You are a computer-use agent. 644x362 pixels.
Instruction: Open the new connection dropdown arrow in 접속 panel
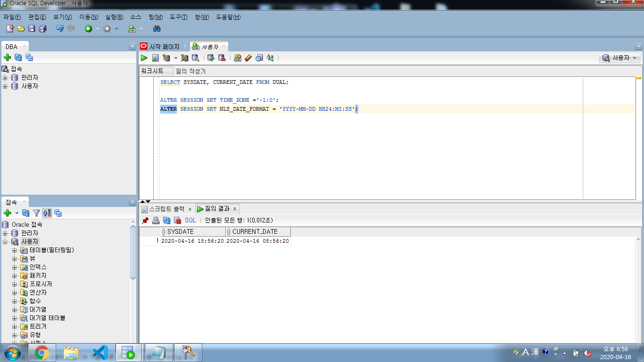point(17,213)
